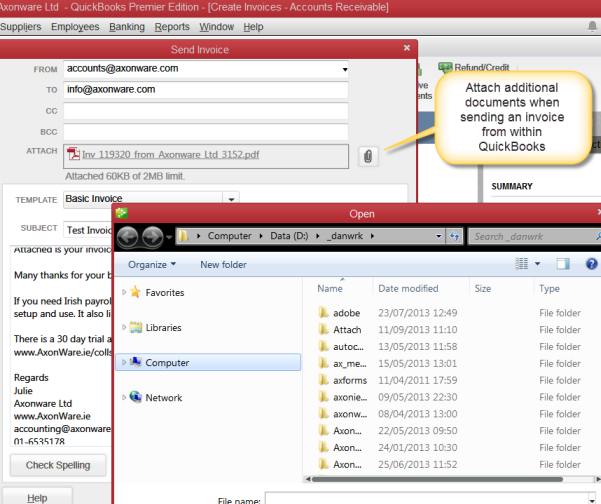Open the Suppliers menu
The image size is (601, 504).
20,27
